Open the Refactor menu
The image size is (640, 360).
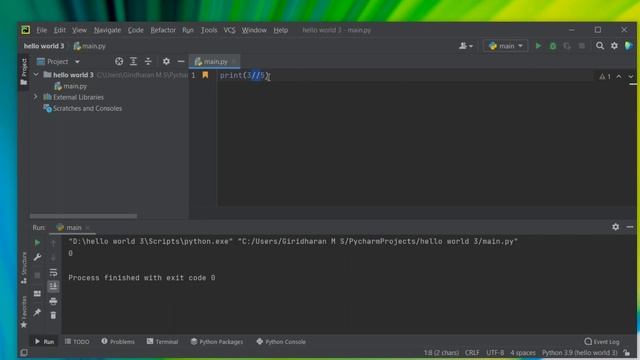(x=163, y=30)
